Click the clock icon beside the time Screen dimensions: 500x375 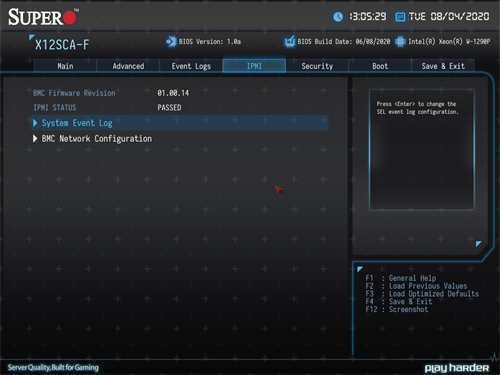coord(338,16)
